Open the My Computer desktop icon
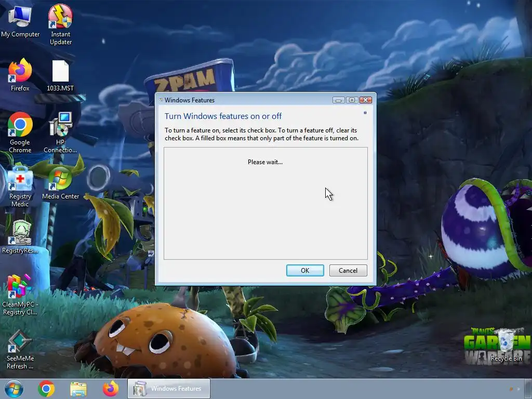This screenshot has height=399, width=532. (x=20, y=21)
